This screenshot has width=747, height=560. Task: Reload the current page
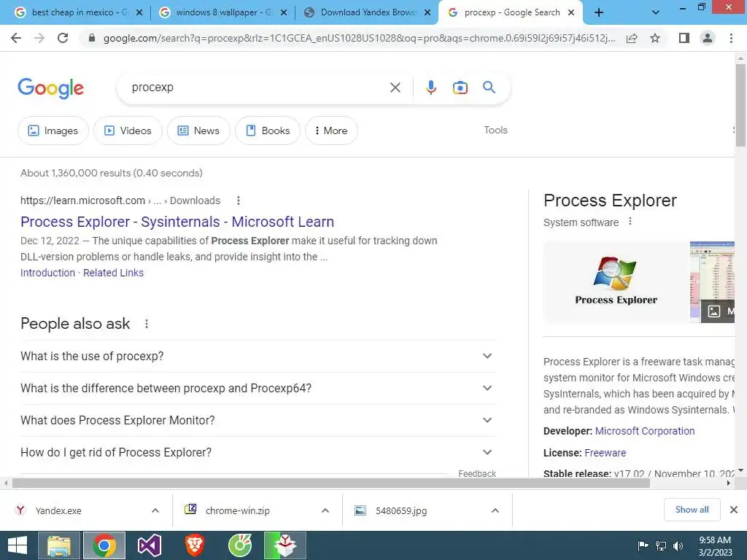(x=63, y=38)
